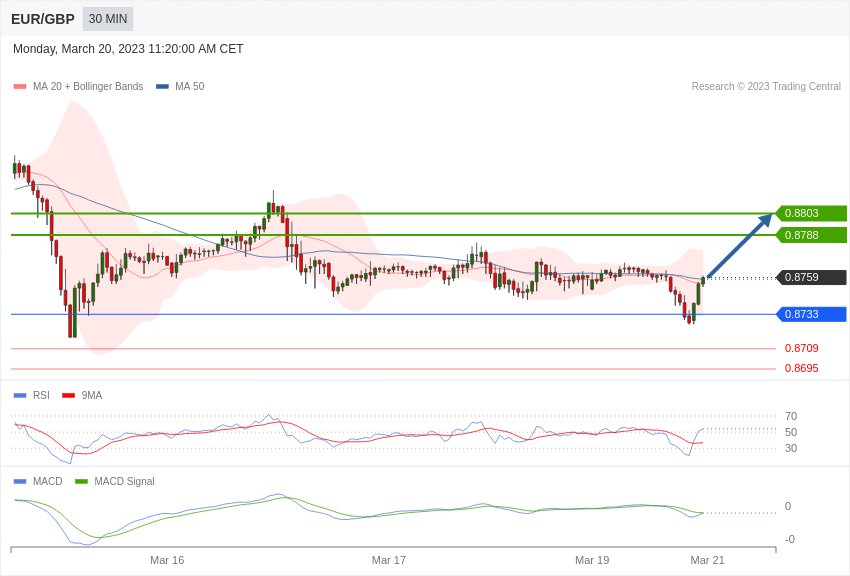Click the MACD legend label
Screen dimensions: 850x576
48,481
